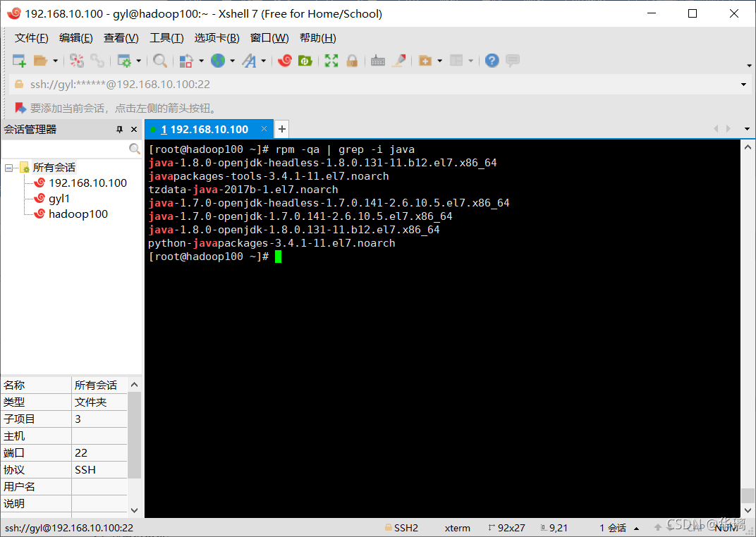Select the 192.168.10.100 session in tree
Image resolution: width=756 pixels, height=537 pixels.
tap(87, 183)
